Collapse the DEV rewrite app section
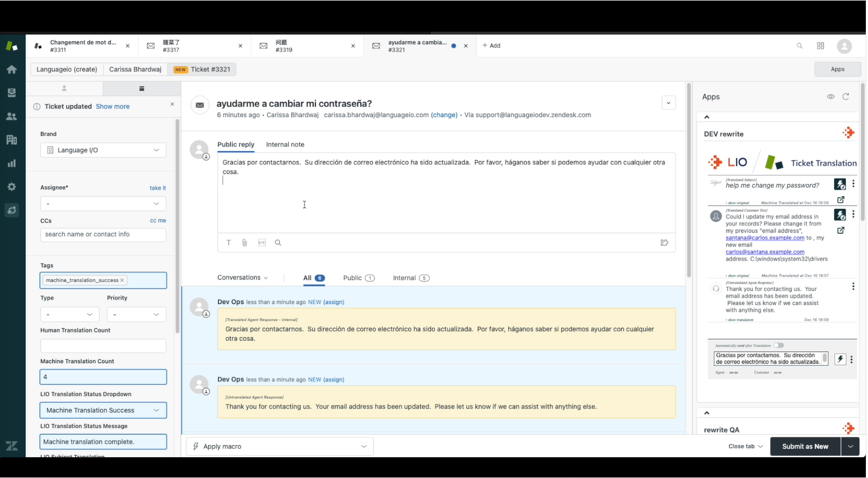The height and width of the screenshot is (478, 868). coord(707,117)
